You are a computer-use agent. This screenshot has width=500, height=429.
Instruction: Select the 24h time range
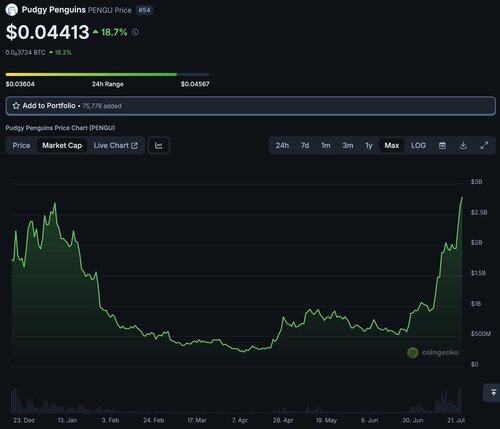[282, 146]
